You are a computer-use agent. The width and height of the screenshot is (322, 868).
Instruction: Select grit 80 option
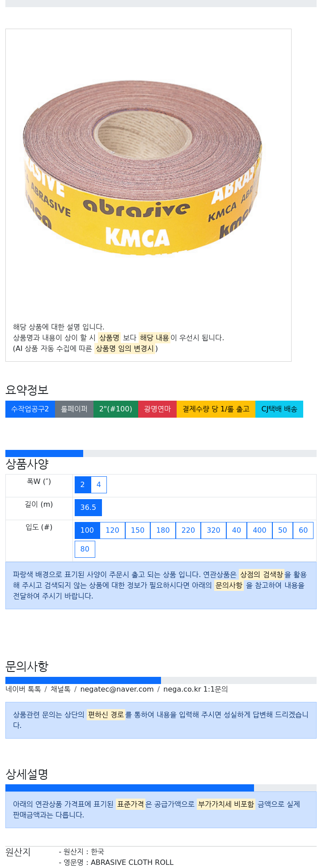coord(85,549)
